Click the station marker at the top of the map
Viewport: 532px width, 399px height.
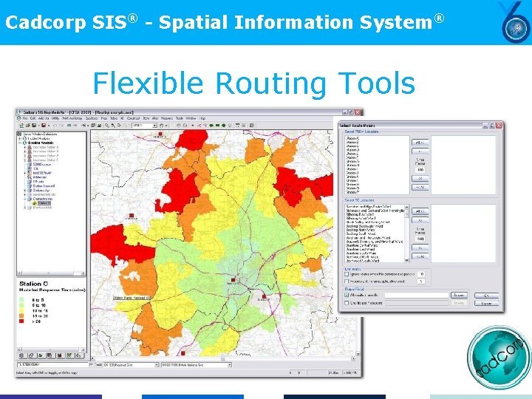(160, 134)
